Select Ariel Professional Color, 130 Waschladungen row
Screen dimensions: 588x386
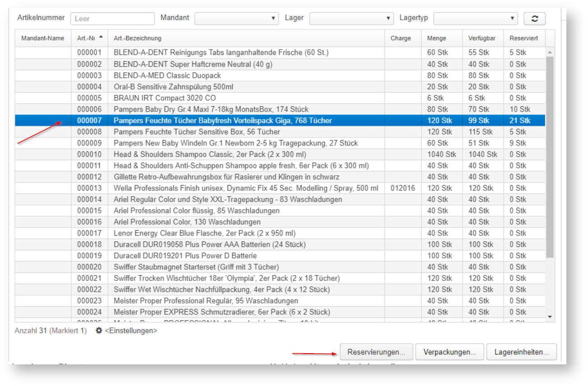coord(280,222)
